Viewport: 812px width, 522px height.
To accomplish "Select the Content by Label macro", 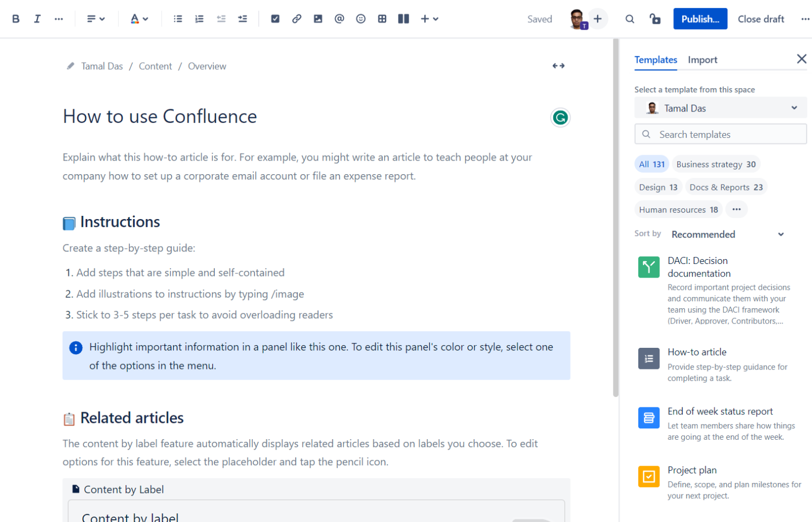I will (316, 500).
